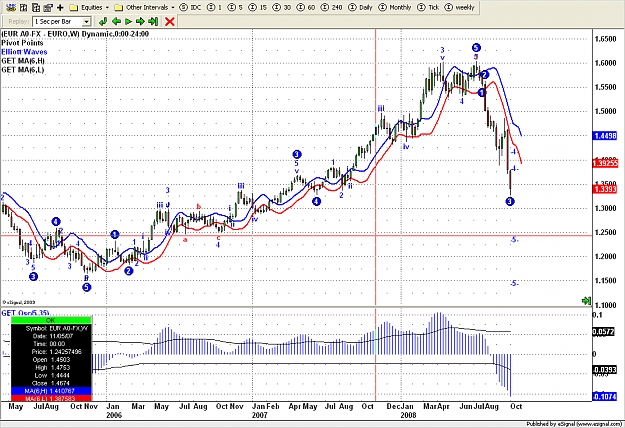Open the replay speed '1 Sec per Bar' dropdown
The height and width of the screenshot is (428, 625).
pyautogui.click(x=62, y=21)
